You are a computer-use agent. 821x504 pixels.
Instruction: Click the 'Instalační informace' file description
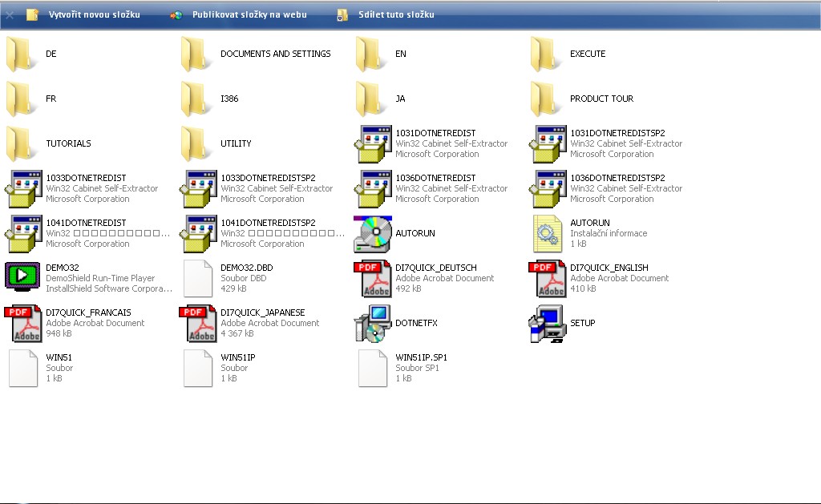pos(609,233)
